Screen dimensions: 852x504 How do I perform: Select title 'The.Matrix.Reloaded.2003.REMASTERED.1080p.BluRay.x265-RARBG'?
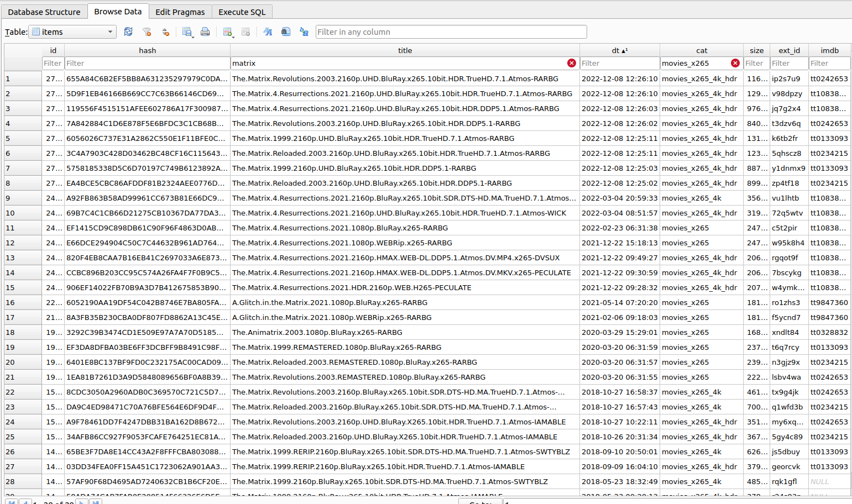click(x=405, y=362)
